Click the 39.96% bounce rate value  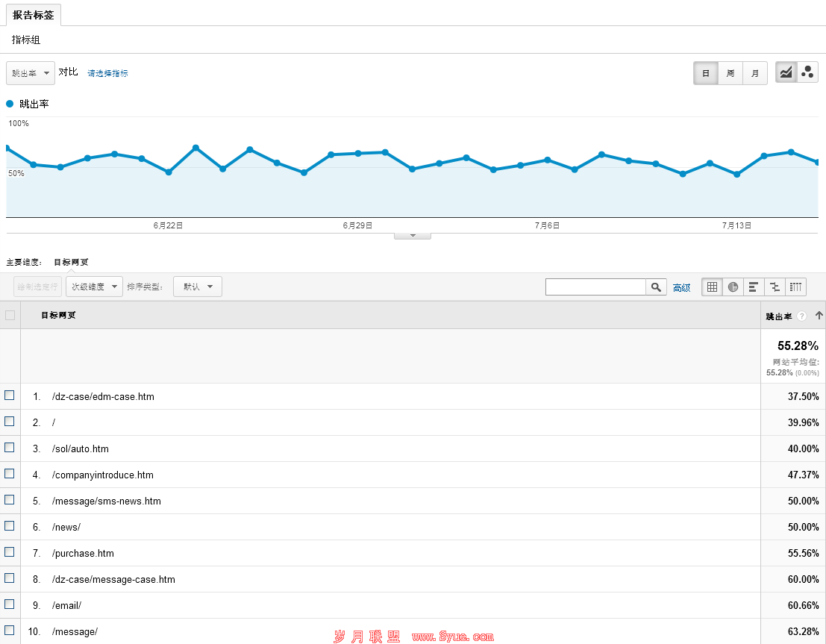(x=804, y=422)
